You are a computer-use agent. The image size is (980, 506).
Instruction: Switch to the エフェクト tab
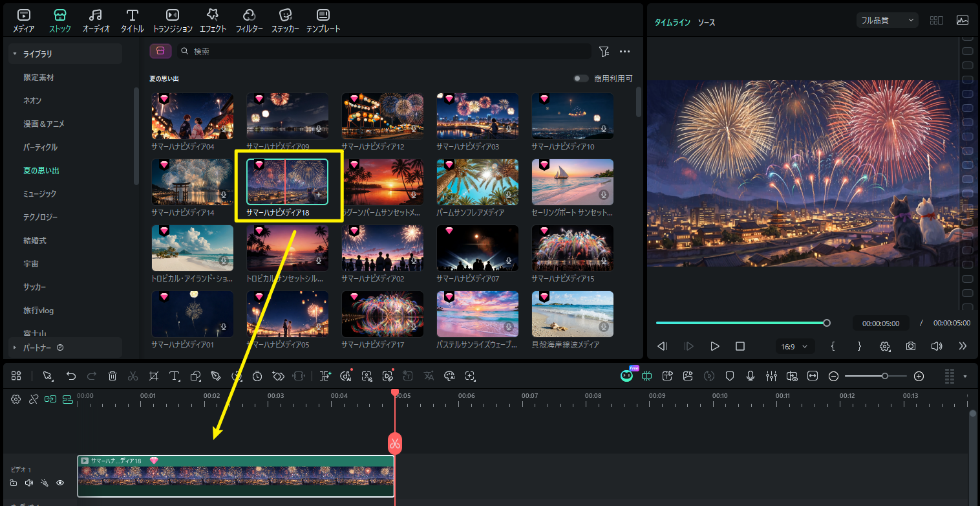[213, 21]
